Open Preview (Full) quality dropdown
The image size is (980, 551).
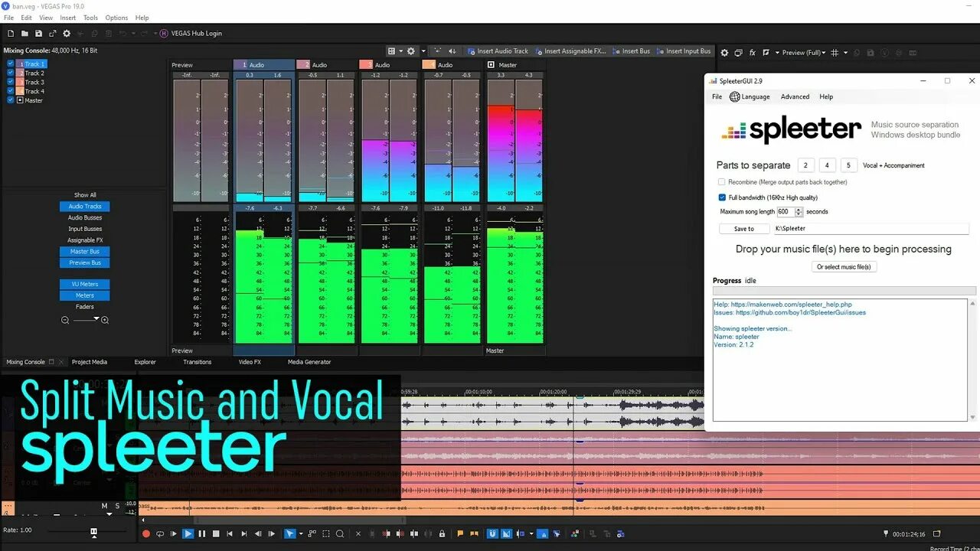click(803, 53)
